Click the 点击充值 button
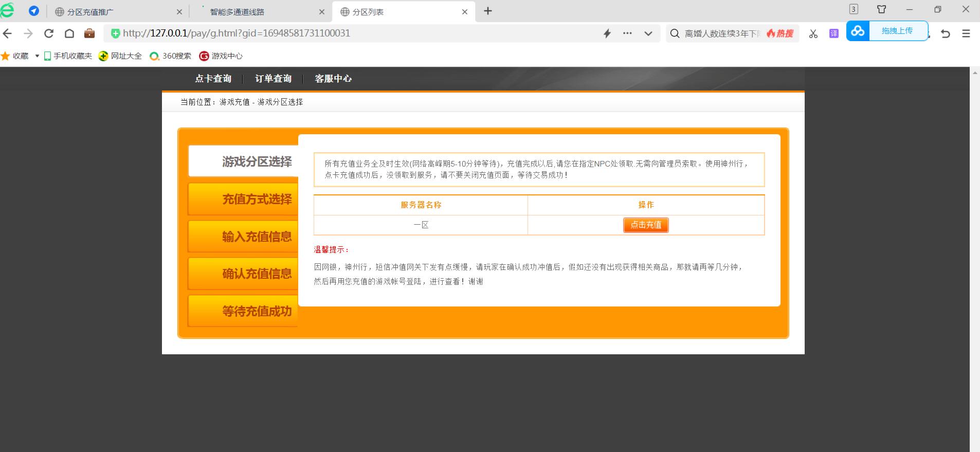 pos(646,225)
